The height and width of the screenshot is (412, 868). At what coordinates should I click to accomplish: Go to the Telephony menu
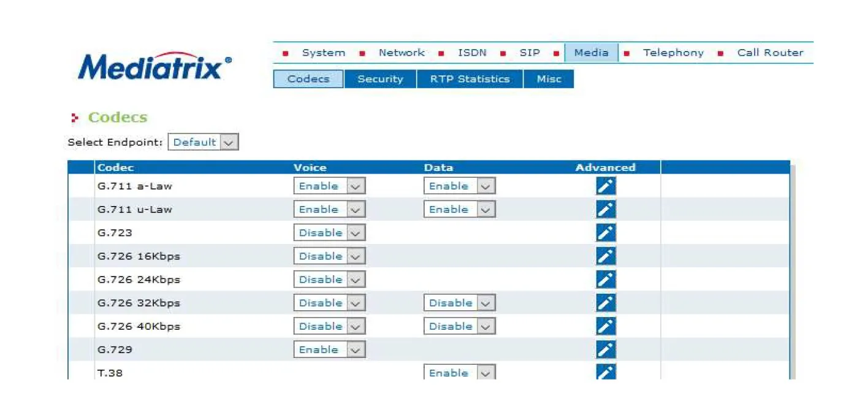click(x=672, y=53)
